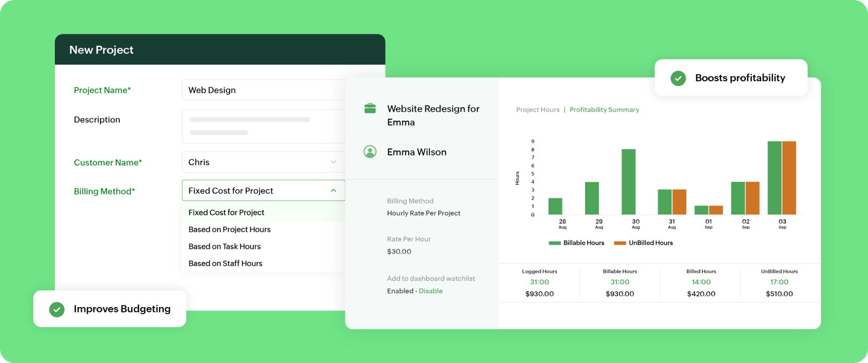The width and height of the screenshot is (868, 363).
Task: Click the checkmark icon in Boosts profitability badge
Action: (678, 78)
